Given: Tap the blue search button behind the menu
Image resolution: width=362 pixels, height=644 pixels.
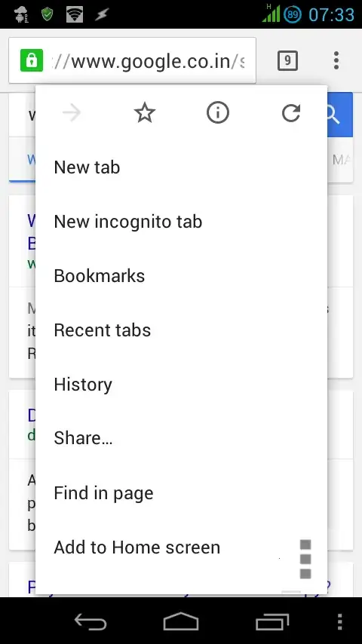Looking at the screenshot, I should (340, 115).
